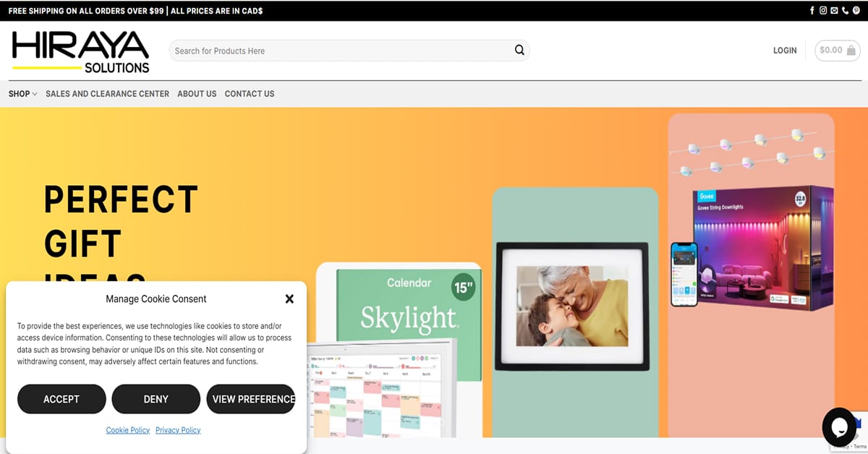Accept cookies
Image resolution: width=868 pixels, height=454 pixels.
coord(61,399)
